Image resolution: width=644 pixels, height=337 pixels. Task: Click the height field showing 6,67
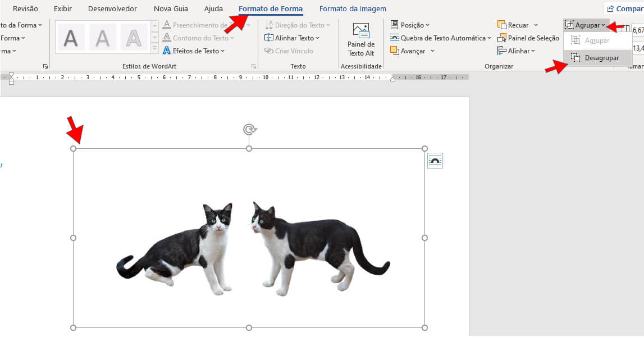point(638,30)
